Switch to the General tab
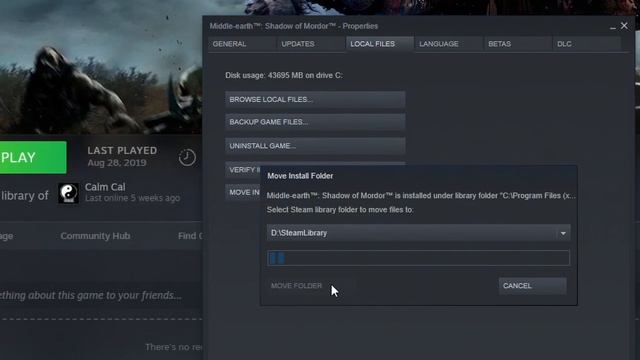Viewport: 640px width, 360px height. tap(241, 44)
